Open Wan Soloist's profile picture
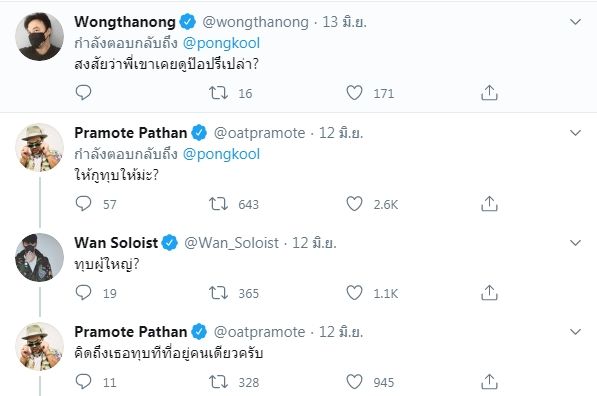597x396 pixels. pos(39,257)
